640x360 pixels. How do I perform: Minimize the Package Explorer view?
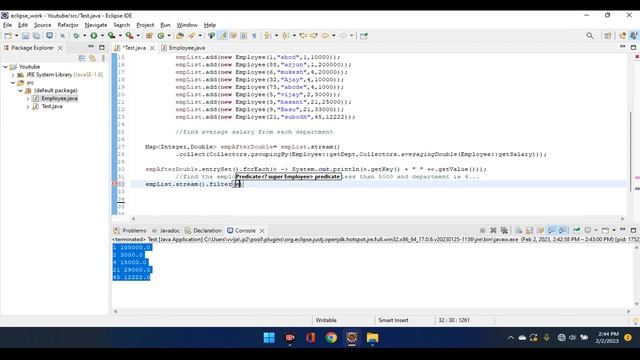pos(91,47)
